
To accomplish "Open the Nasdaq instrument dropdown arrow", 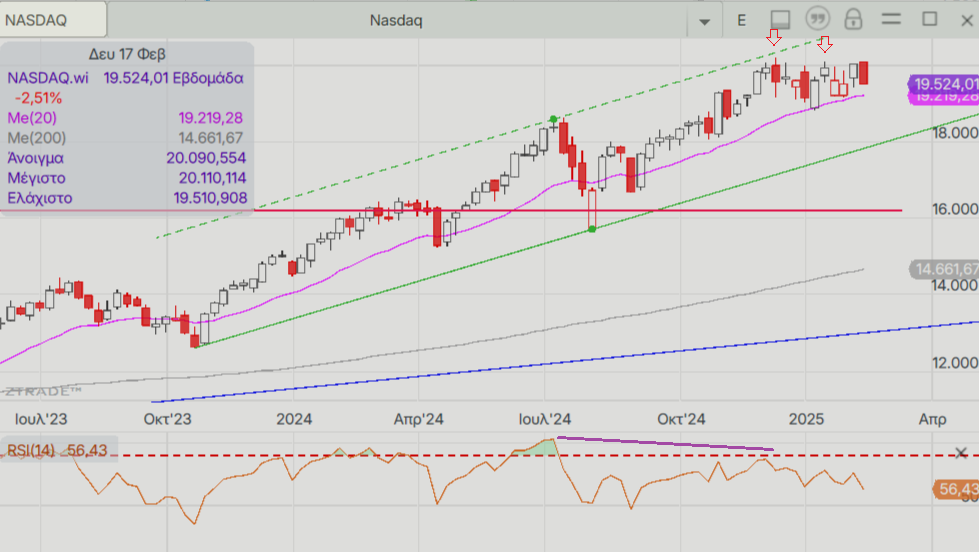I will (704, 21).
